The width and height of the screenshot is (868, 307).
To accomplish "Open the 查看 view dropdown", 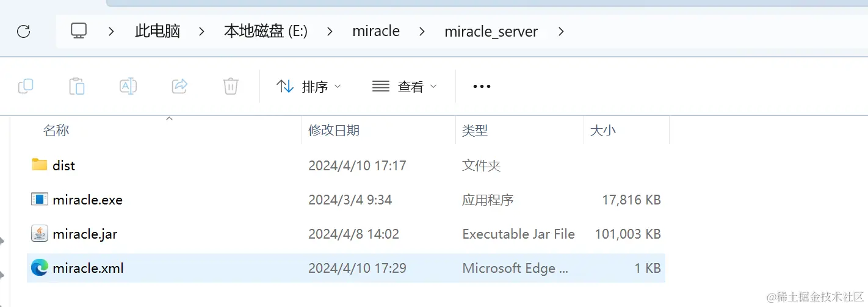I will pos(405,87).
